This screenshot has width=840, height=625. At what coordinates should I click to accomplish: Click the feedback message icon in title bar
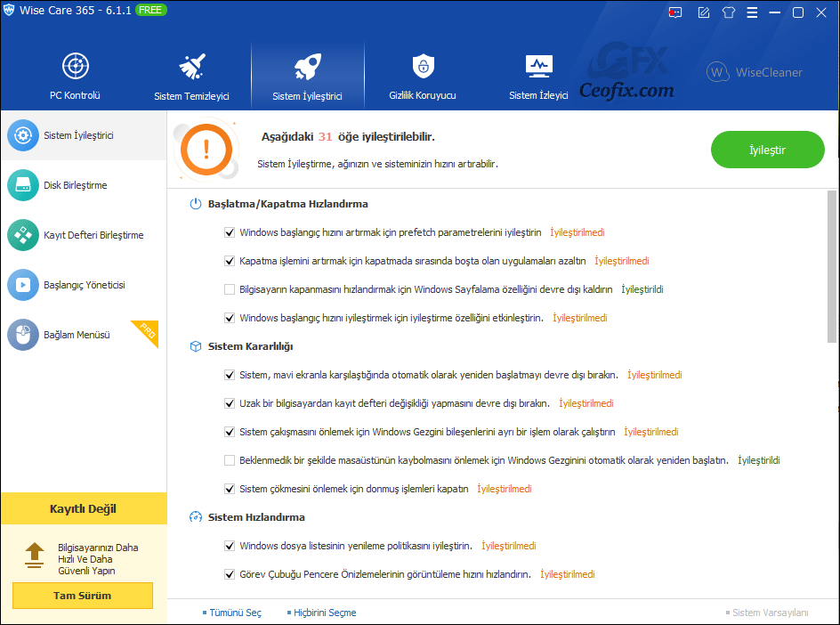point(675,12)
